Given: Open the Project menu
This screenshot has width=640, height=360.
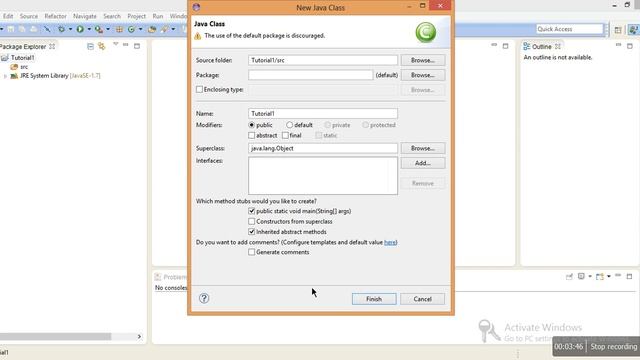Looking at the screenshot, I should coord(136,16).
